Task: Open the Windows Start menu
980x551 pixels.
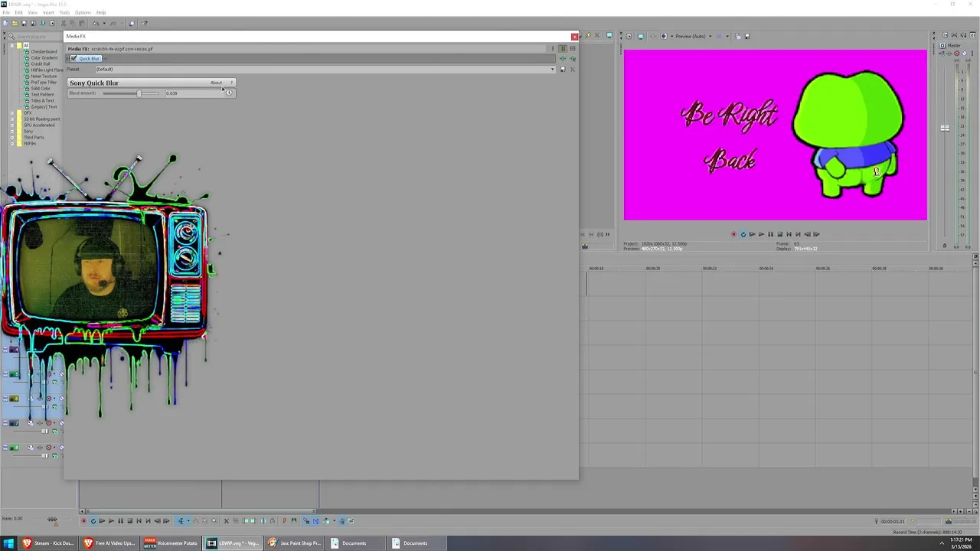Action: pos(8,543)
